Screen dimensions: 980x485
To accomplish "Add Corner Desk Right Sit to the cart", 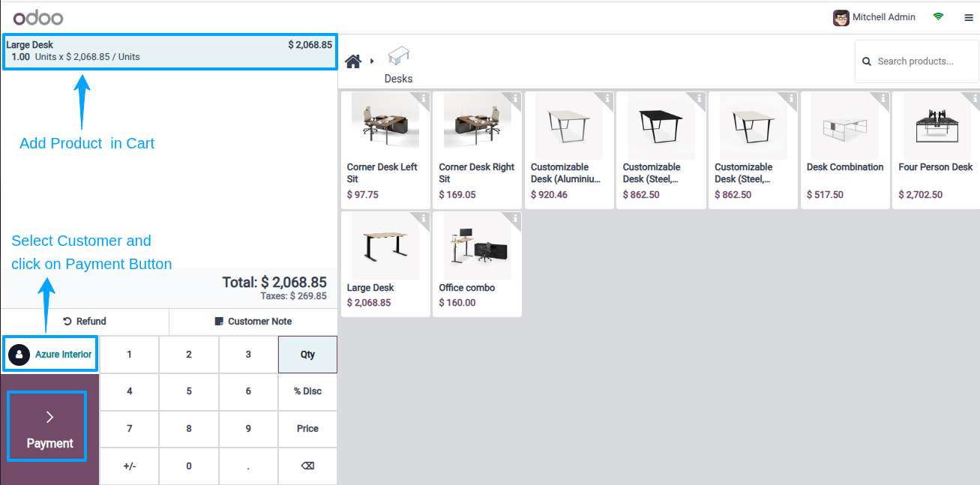I will pos(478,150).
